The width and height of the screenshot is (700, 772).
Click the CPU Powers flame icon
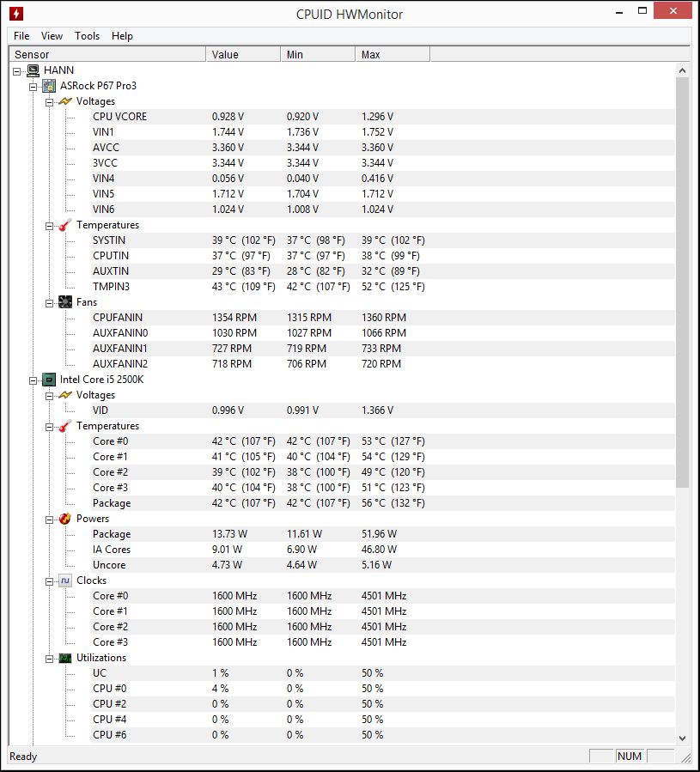tap(65, 519)
